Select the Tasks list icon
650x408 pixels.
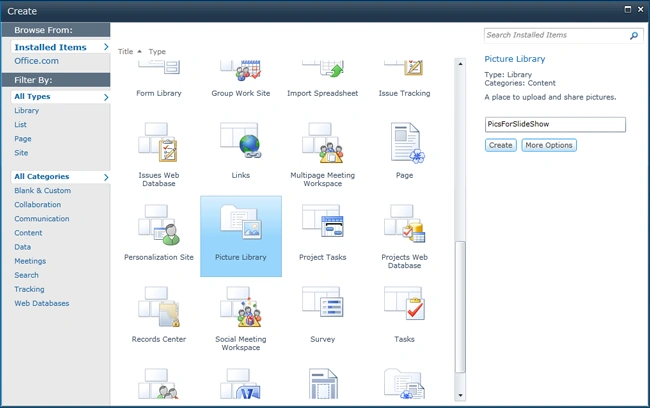pyautogui.click(x=405, y=304)
